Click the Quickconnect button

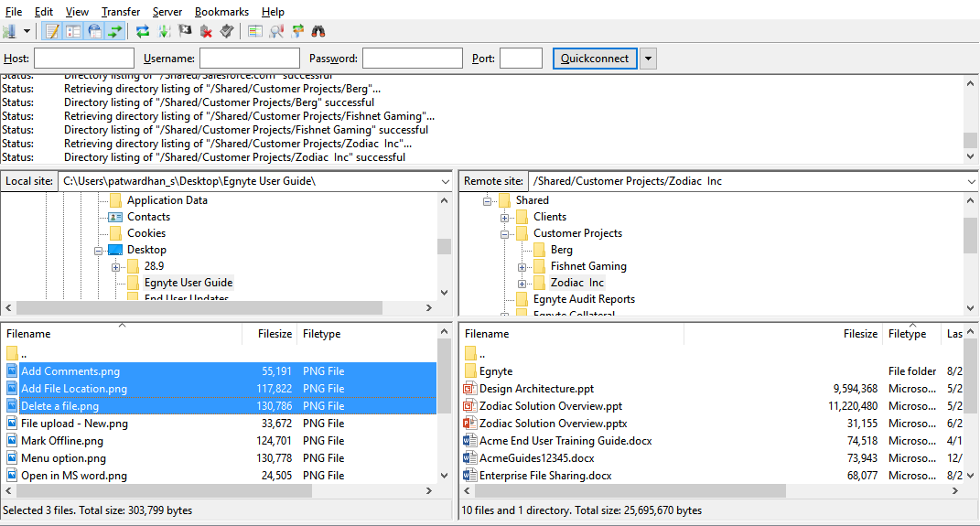tap(595, 59)
